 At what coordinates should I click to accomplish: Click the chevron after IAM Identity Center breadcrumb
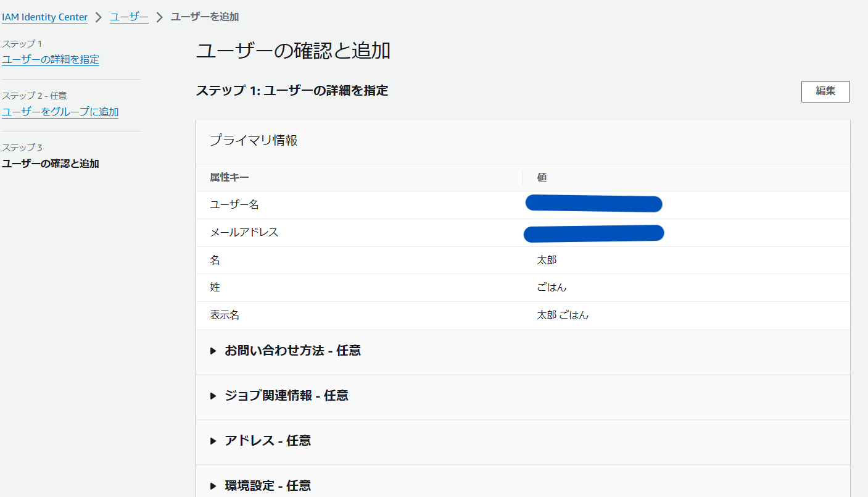pos(97,17)
